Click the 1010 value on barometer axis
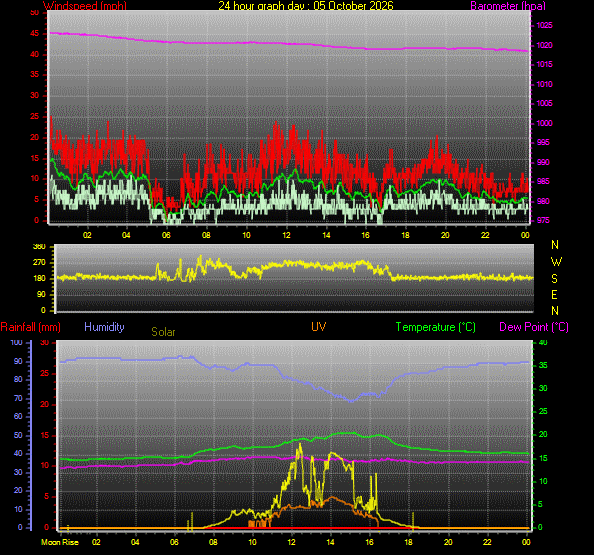Viewport: 594px width, 555px height. pyautogui.click(x=544, y=84)
